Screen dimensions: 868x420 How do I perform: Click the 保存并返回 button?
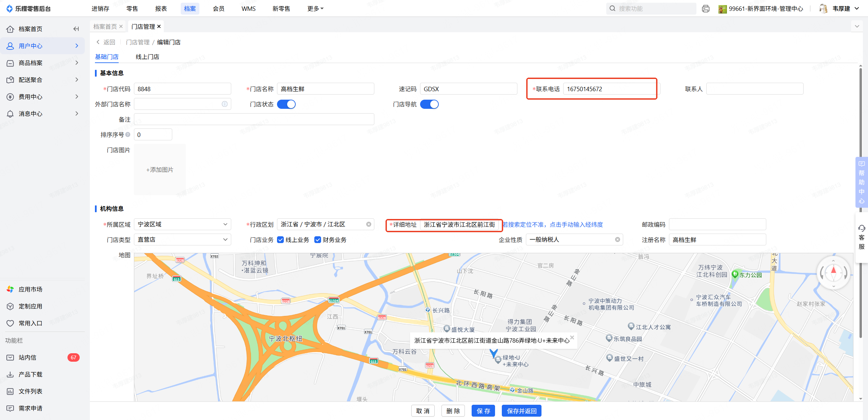click(521, 411)
